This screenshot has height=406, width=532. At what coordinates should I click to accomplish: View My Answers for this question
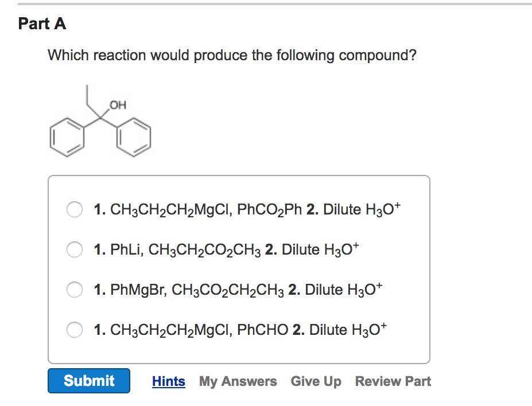tap(238, 381)
